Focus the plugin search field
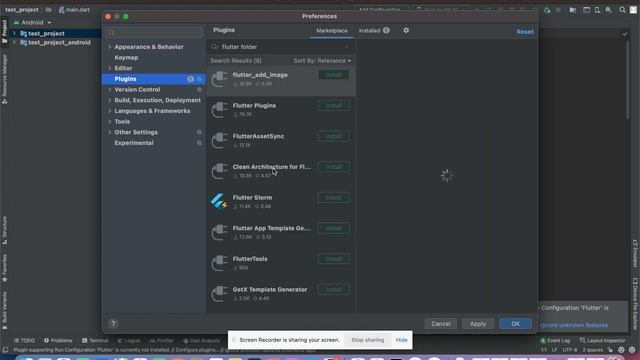Viewport: 640px width, 360px height. click(282, 47)
